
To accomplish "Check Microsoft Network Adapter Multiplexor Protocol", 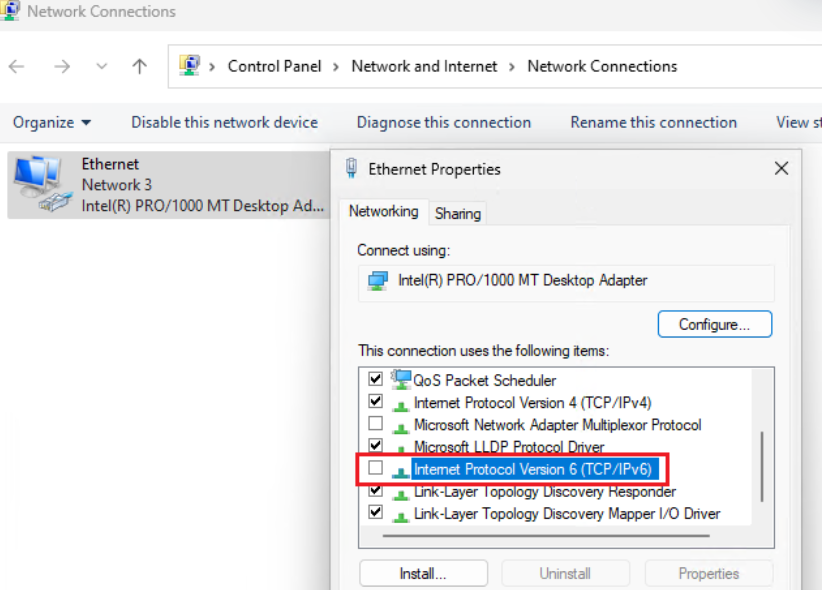I will [376, 424].
